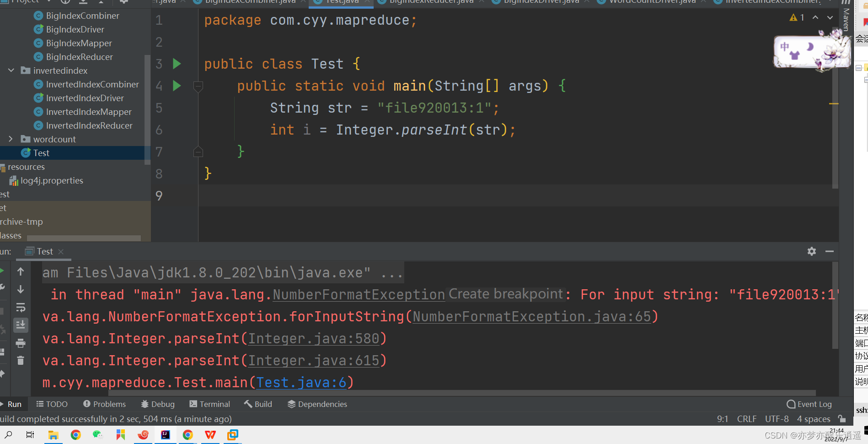Screen dimensions: 868x444
Task: Change UTF-8 file encoding
Action: pos(777,419)
